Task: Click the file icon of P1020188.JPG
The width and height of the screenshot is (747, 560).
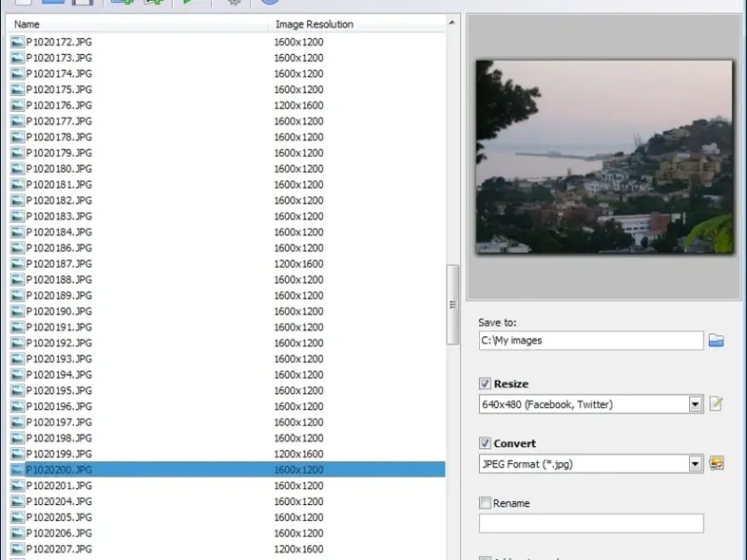Action: pos(18,279)
